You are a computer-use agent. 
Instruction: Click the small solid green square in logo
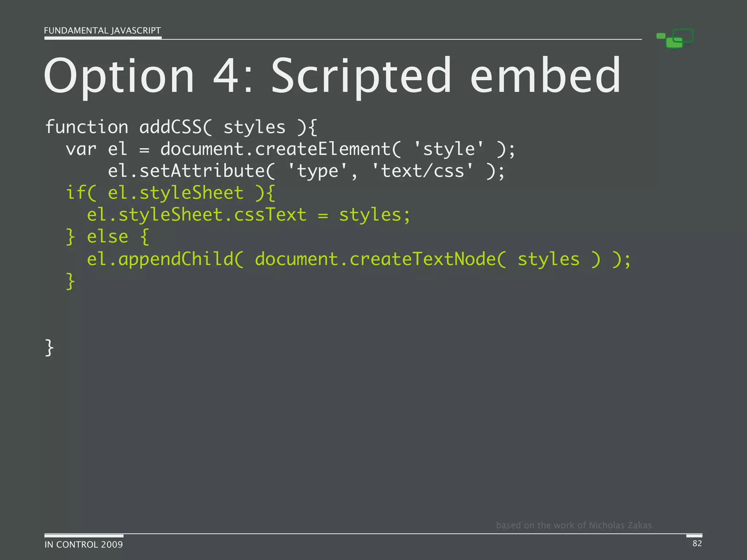(661, 36)
